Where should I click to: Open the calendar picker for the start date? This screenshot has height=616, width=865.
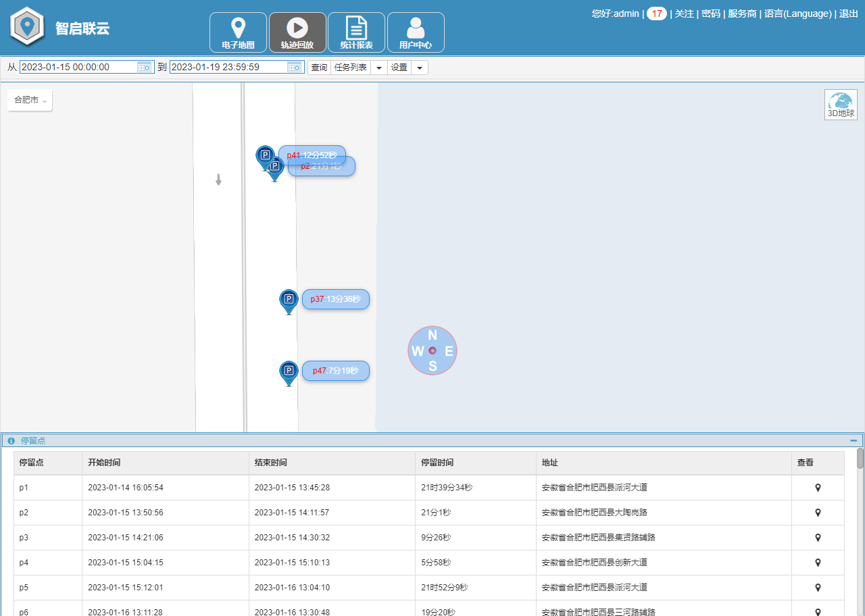[144, 67]
